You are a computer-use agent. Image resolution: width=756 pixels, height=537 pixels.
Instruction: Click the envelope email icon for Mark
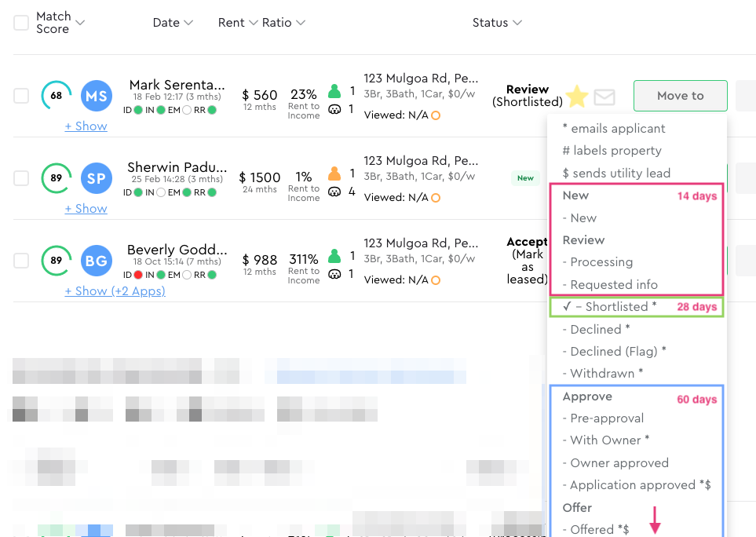tap(604, 97)
